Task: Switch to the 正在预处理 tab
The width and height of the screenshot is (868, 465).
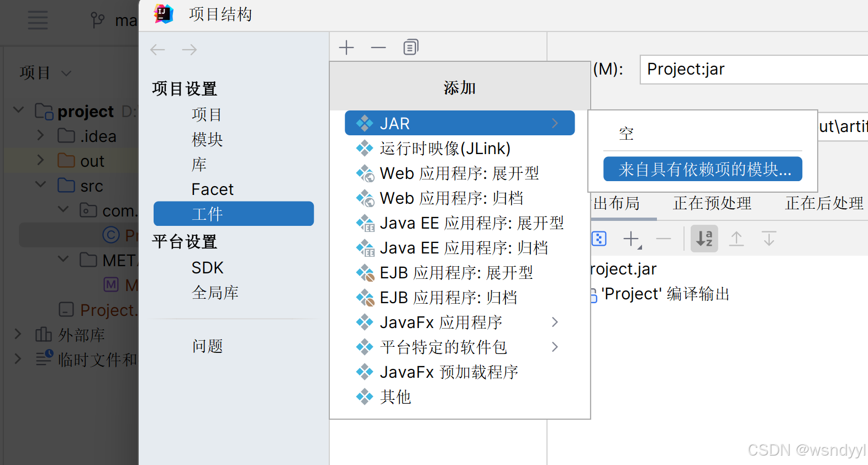Action: (712, 203)
